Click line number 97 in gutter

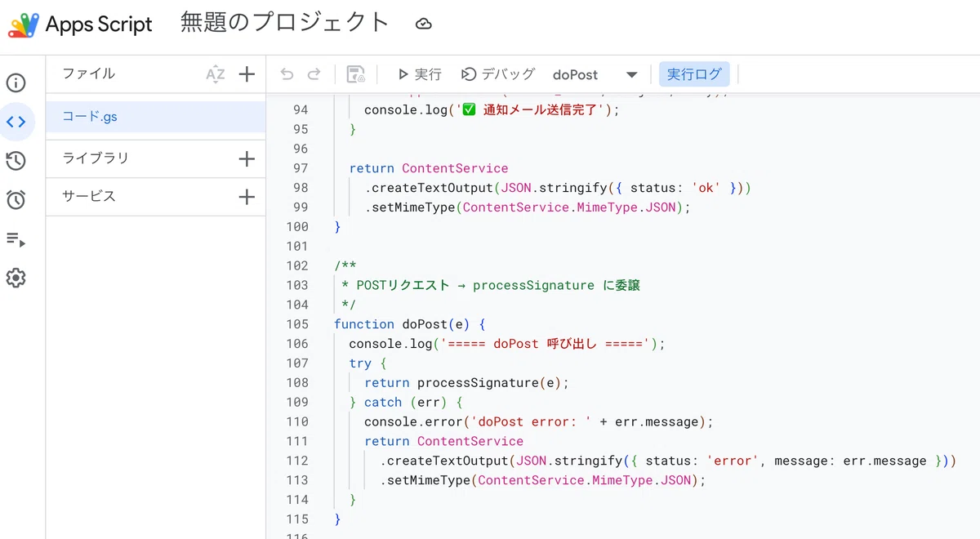[x=300, y=168]
